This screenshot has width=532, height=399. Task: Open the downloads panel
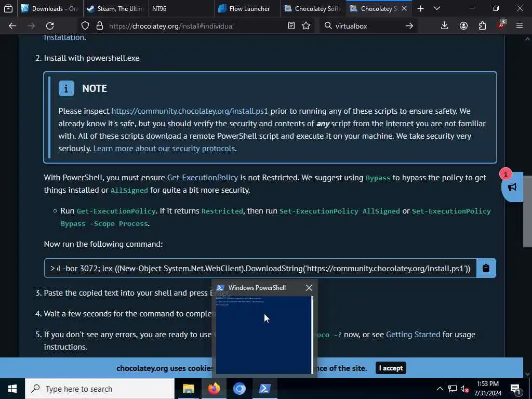coord(445,26)
